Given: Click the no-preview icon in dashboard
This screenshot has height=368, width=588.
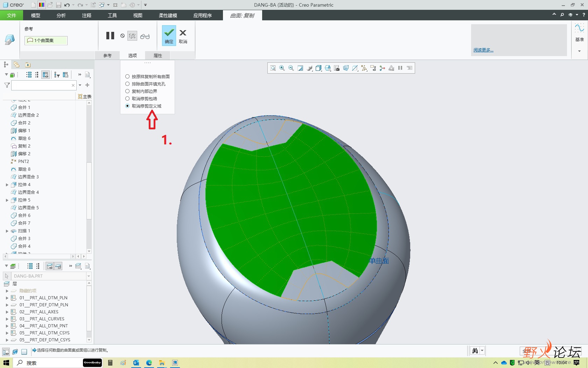Looking at the screenshot, I should coord(122,36).
